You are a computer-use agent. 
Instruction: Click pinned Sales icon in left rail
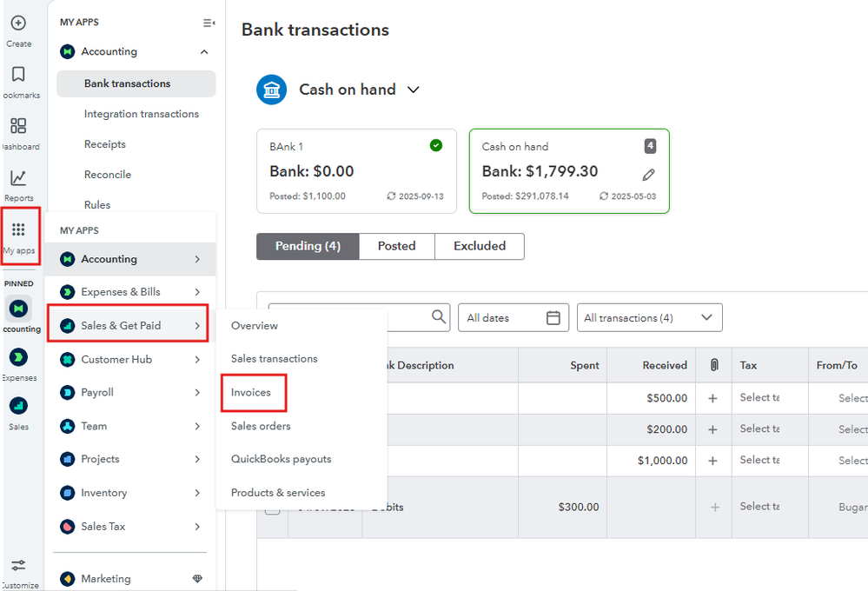pos(18,406)
